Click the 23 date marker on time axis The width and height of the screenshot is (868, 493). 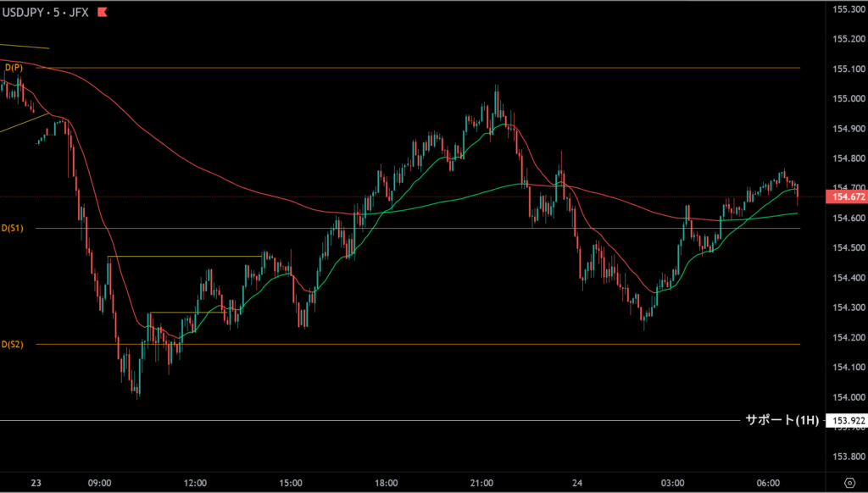point(36,483)
